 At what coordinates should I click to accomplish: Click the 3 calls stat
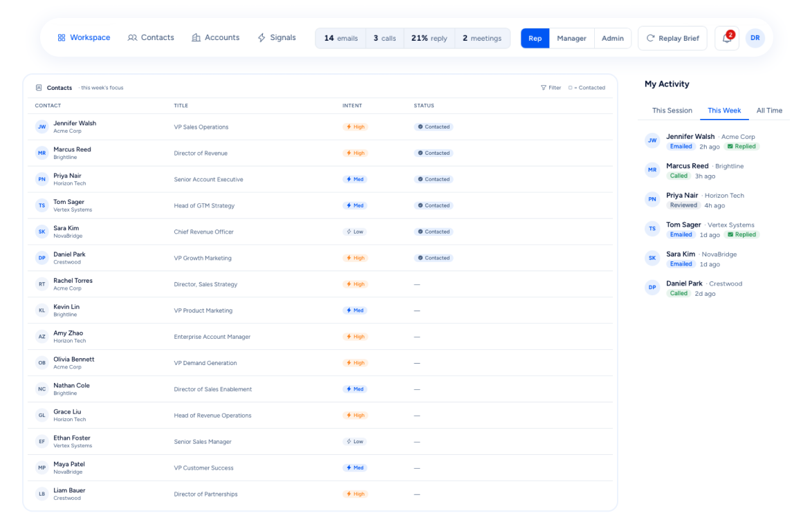click(385, 38)
